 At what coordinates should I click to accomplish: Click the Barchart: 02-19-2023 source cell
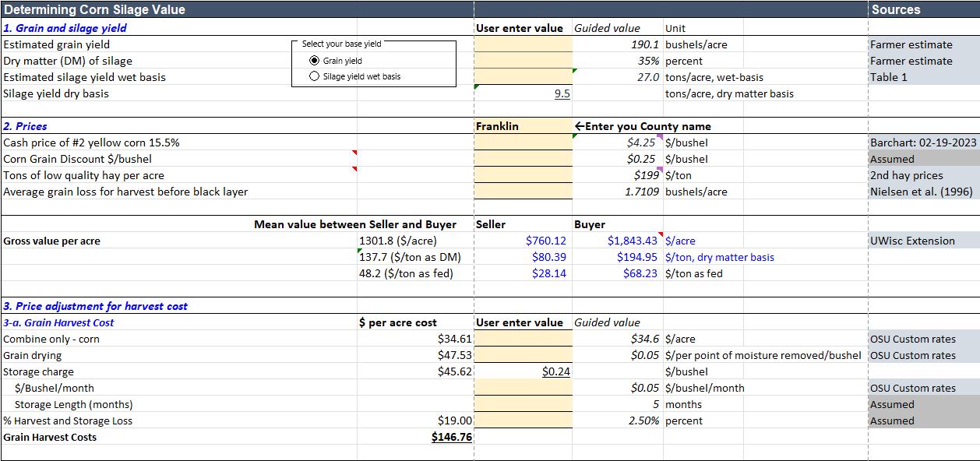[923, 143]
